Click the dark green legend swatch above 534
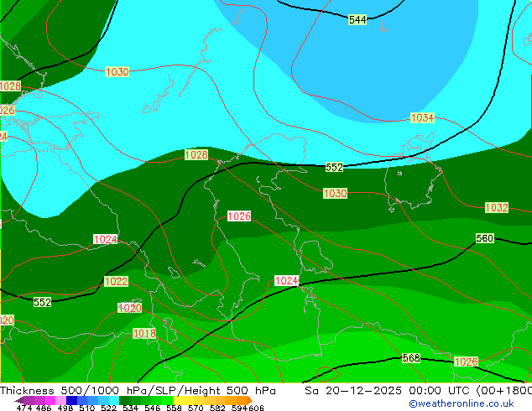 click(x=124, y=400)
